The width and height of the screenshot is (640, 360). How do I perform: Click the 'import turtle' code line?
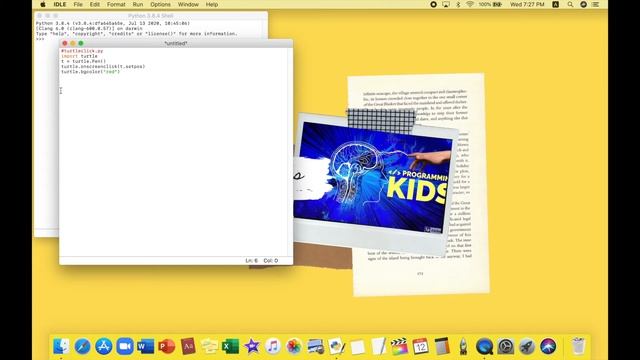pos(79,56)
